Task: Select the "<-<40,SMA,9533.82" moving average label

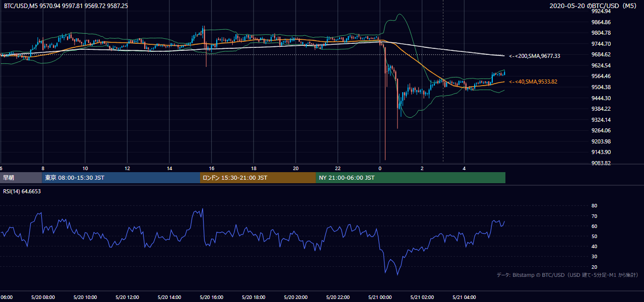Action: coord(533,82)
